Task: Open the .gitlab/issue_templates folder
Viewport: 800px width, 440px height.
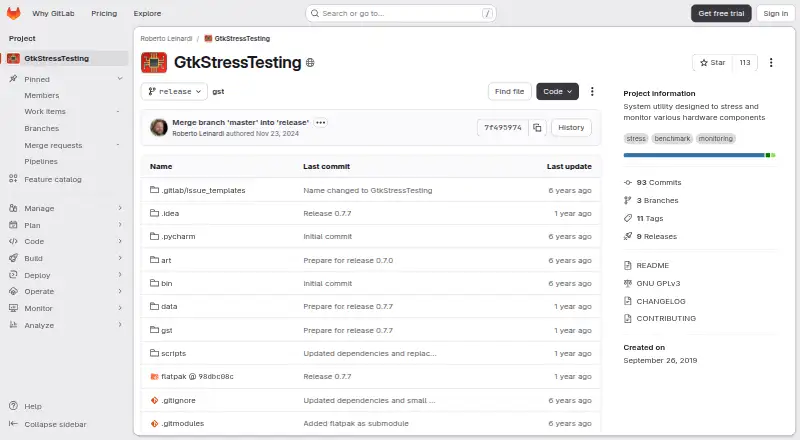Action: 203,190
